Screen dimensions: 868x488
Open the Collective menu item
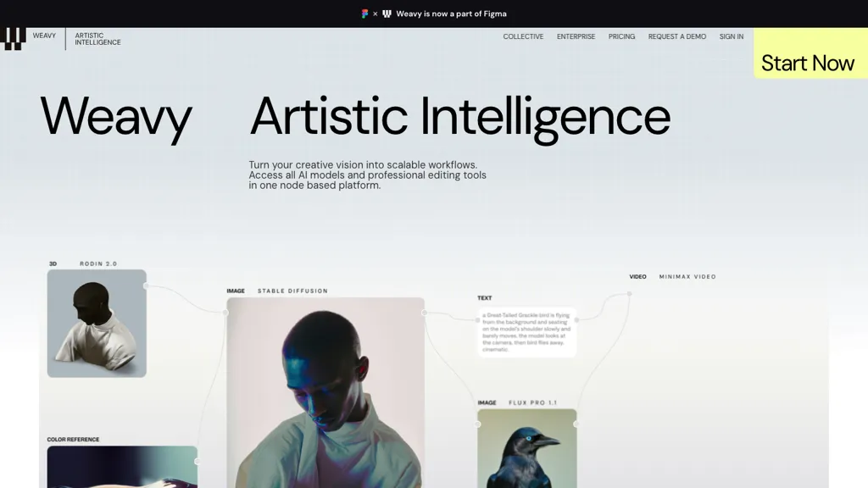[x=523, y=36]
